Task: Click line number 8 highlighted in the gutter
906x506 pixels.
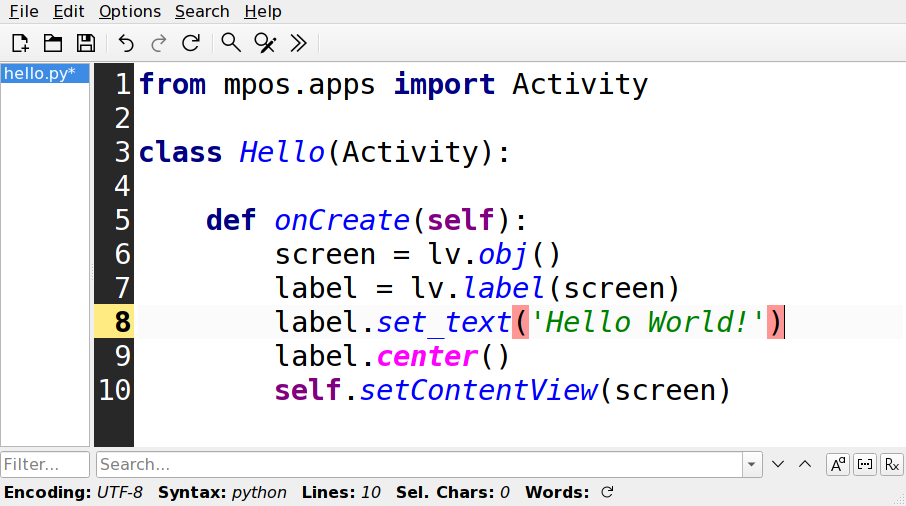Action: tap(122, 322)
